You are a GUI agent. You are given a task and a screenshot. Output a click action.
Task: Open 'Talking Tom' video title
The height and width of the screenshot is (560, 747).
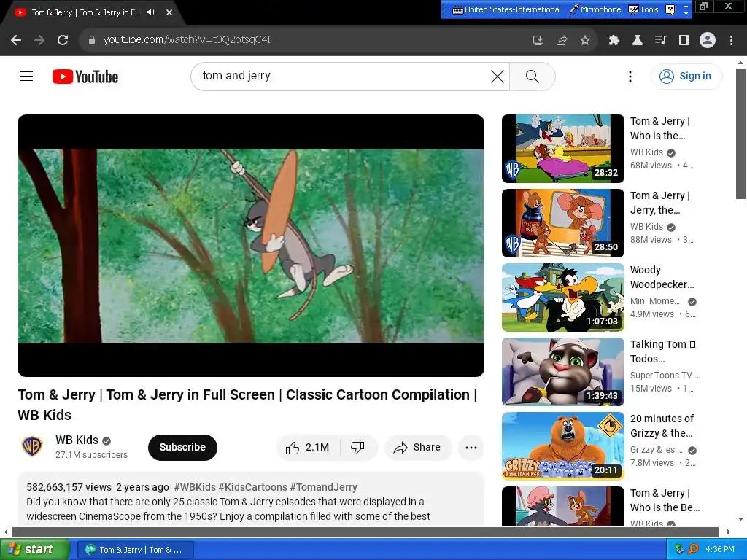[662, 351]
